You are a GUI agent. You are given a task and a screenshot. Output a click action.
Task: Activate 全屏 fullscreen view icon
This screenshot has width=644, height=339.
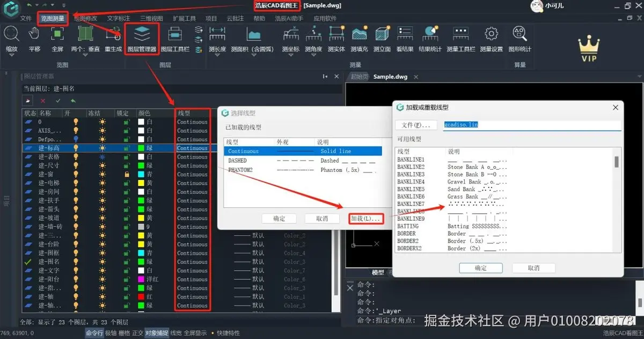(x=57, y=34)
